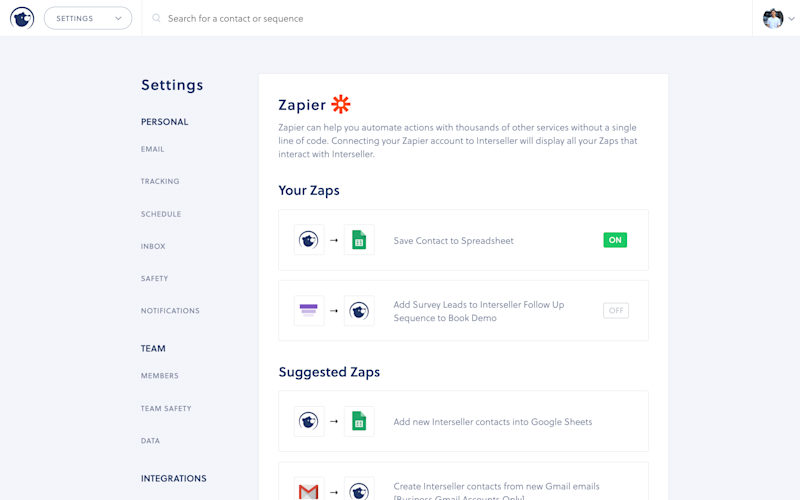Click Google Sheets icon in suggested zap
Viewport: 800px width, 500px height.
coord(359,421)
